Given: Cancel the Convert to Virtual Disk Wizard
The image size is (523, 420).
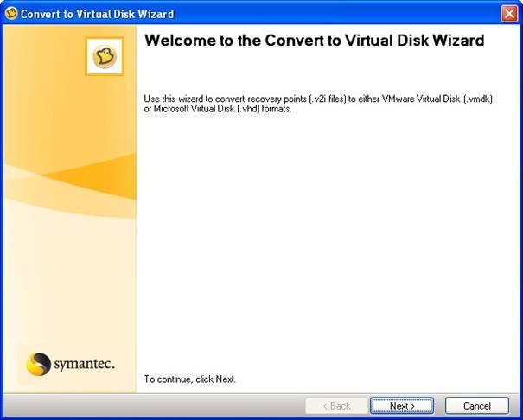Looking at the screenshot, I should click(x=476, y=405).
